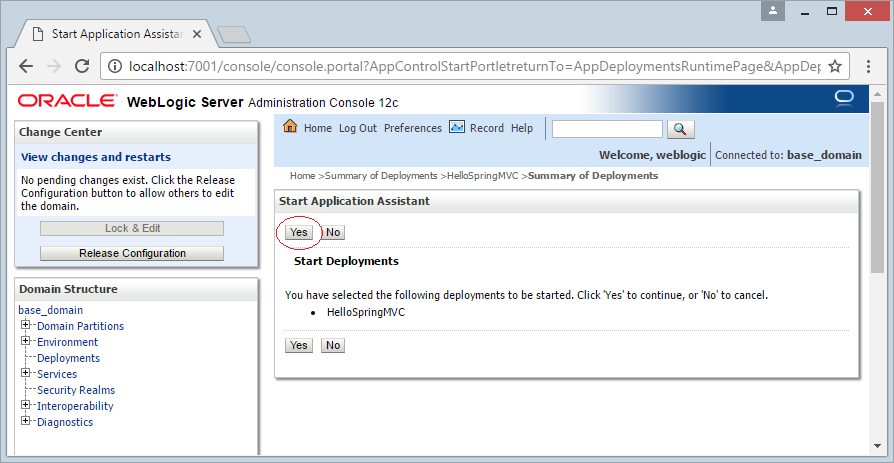The width and height of the screenshot is (894, 463).
Task: Click the Home house icon
Action: (290, 127)
